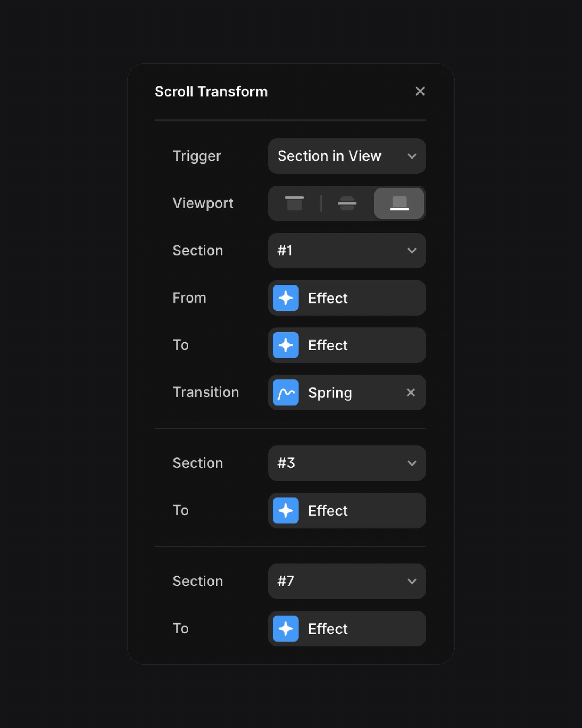This screenshot has width=582, height=728.
Task: Expand the Section #3 dropdown
Action: 346,463
